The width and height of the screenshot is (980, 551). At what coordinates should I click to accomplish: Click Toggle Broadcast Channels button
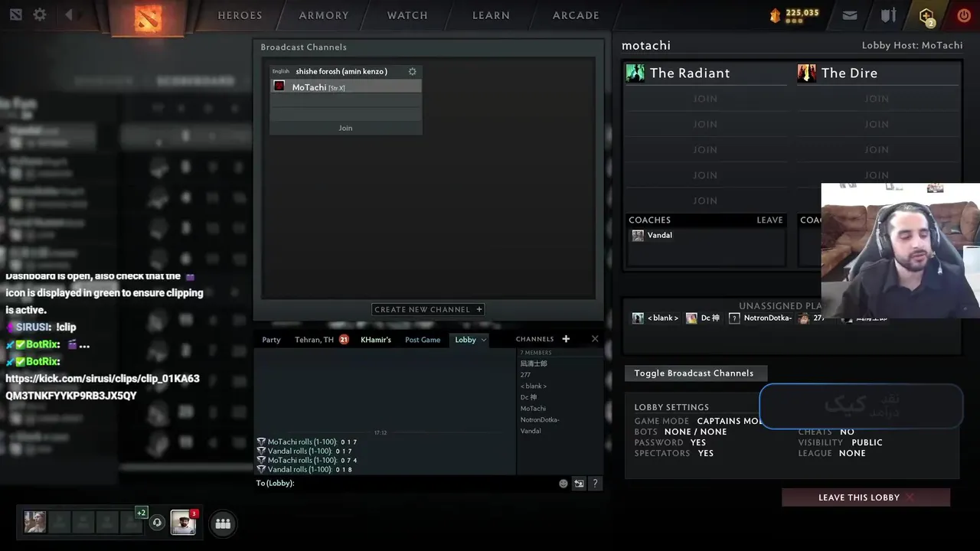tap(694, 373)
